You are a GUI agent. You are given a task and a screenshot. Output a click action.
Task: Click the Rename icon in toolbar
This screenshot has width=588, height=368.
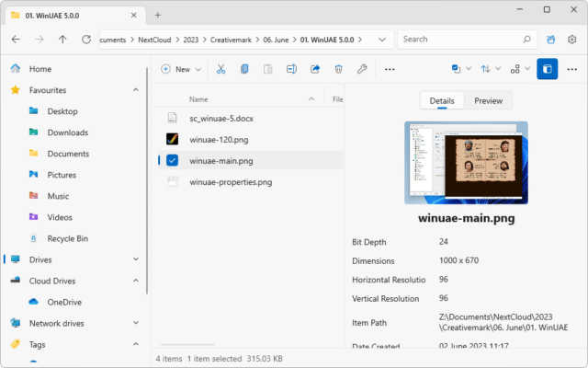pos(291,69)
